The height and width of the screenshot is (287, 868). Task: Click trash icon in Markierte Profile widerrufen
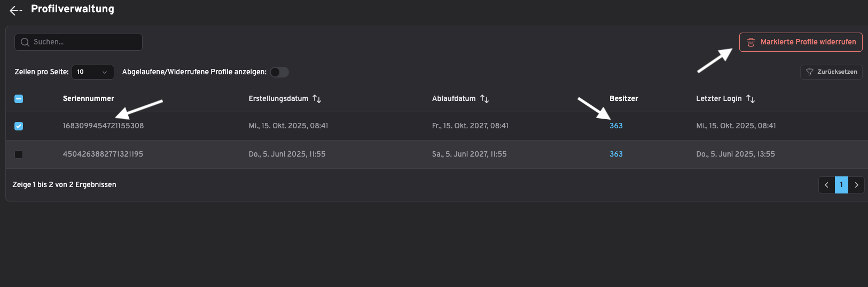pyautogui.click(x=750, y=42)
